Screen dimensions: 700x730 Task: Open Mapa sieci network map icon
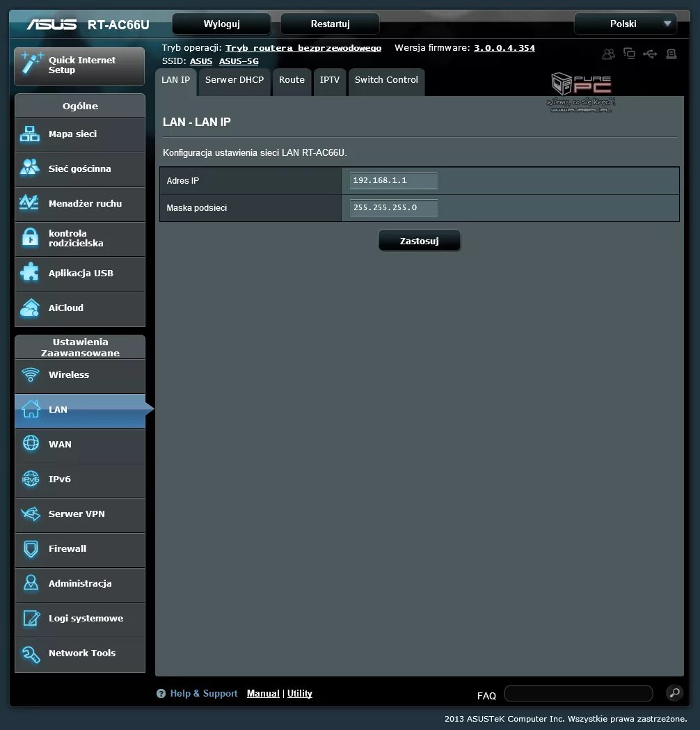point(30,134)
